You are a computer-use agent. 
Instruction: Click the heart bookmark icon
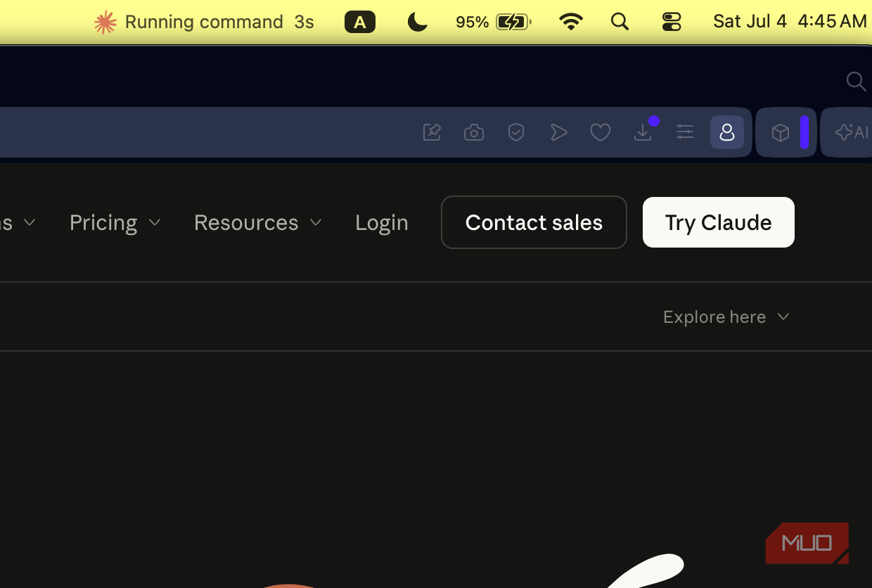tap(600, 132)
